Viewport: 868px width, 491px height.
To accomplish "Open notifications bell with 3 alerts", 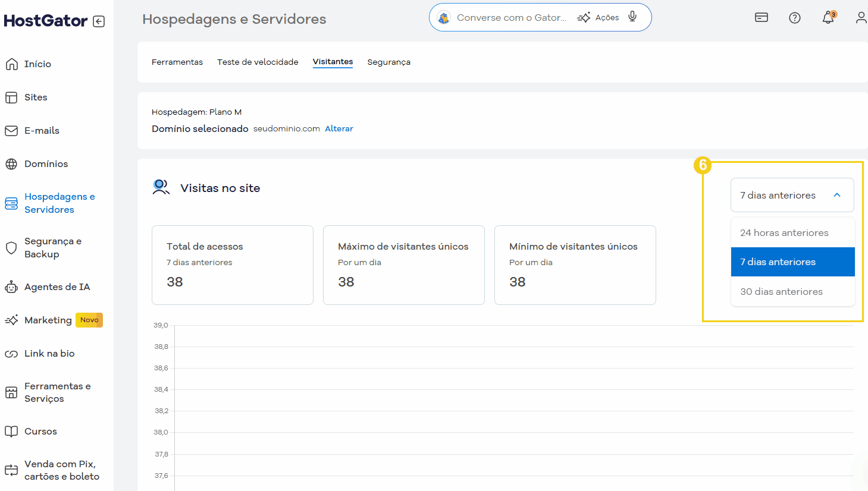I will (828, 18).
